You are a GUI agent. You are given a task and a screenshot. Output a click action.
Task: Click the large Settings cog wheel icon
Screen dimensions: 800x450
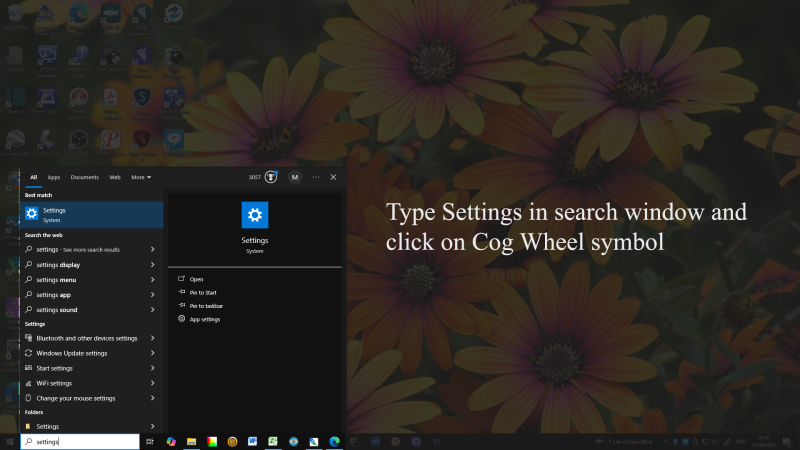[254, 215]
